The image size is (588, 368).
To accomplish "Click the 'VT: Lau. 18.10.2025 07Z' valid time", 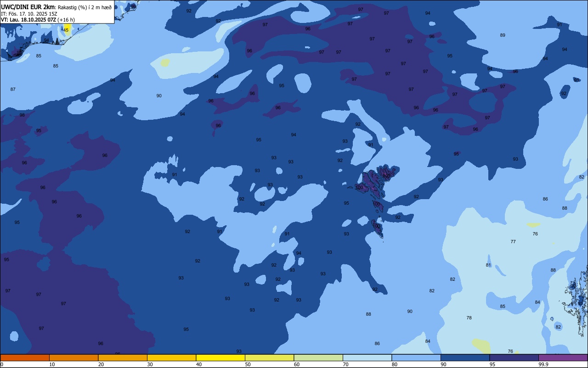I will click(28, 20).
